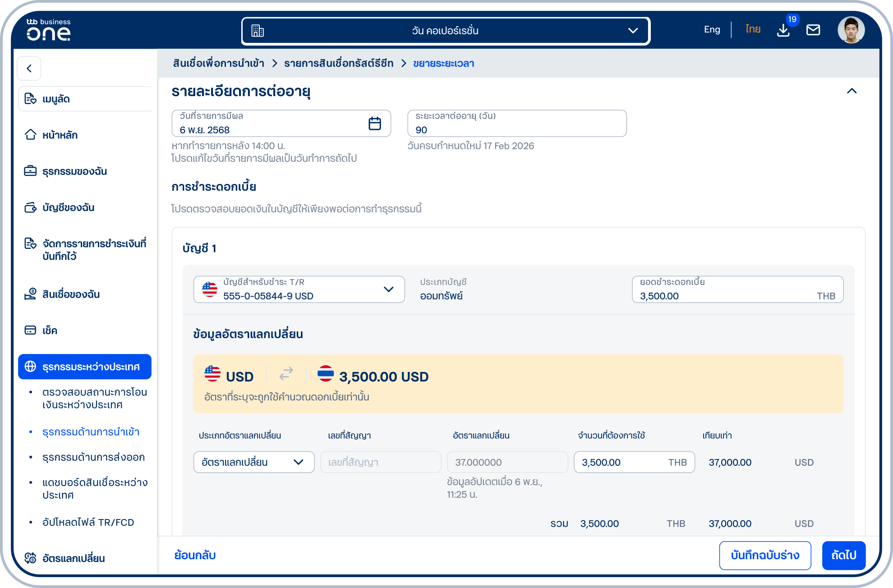Go to สินเชื่อเพื่อการนำเข้า breadcrumb
893x588 pixels.
218,63
